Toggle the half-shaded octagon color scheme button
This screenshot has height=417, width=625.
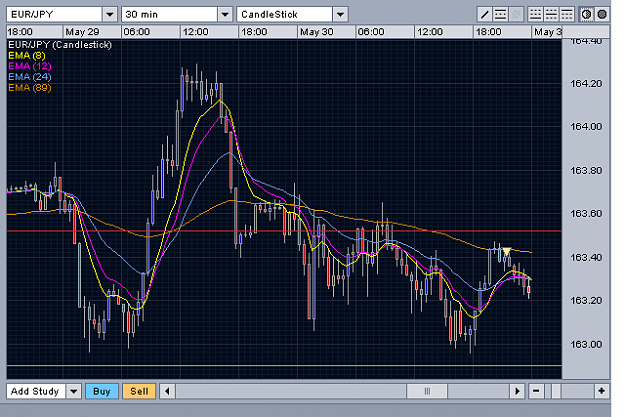pyautogui.click(x=586, y=15)
